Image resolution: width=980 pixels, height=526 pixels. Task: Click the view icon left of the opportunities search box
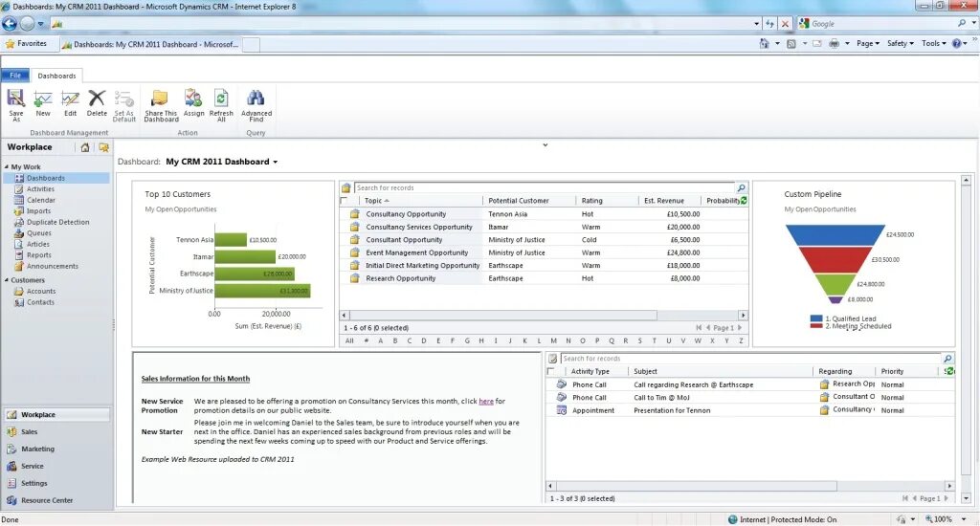345,187
